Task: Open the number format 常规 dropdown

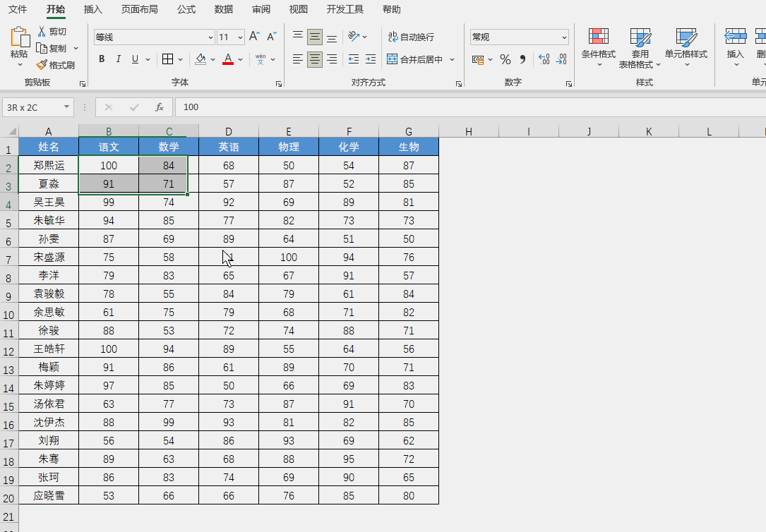Action: click(x=564, y=37)
